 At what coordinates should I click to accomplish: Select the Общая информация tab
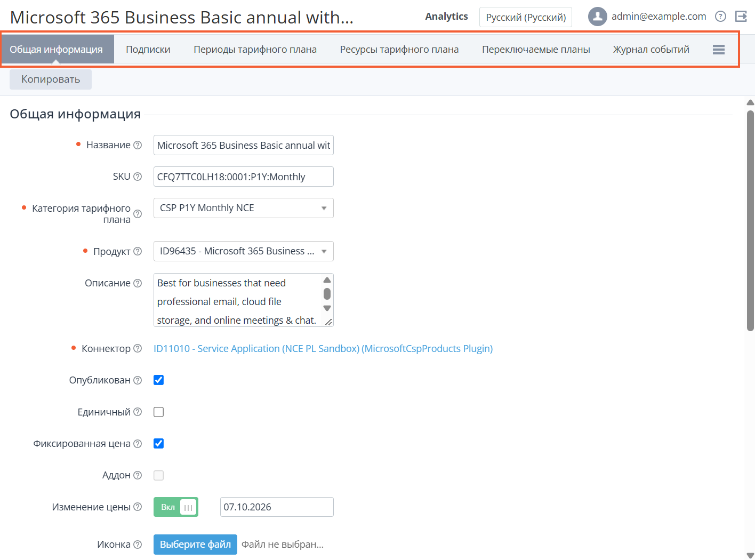coord(57,50)
